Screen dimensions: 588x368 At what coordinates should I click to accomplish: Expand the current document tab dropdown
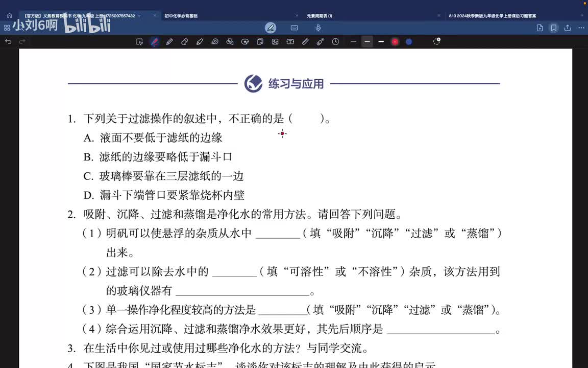click(x=139, y=16)
